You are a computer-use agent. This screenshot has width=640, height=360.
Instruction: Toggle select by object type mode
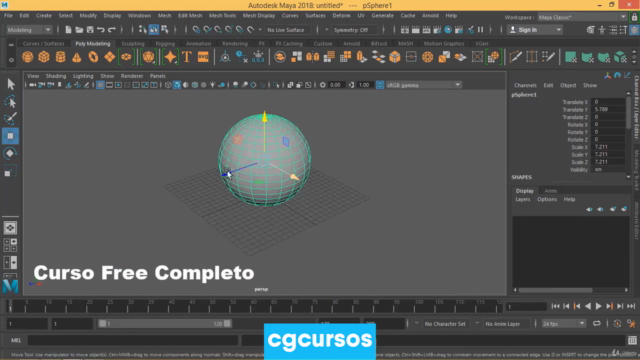(x=153, y=30)
